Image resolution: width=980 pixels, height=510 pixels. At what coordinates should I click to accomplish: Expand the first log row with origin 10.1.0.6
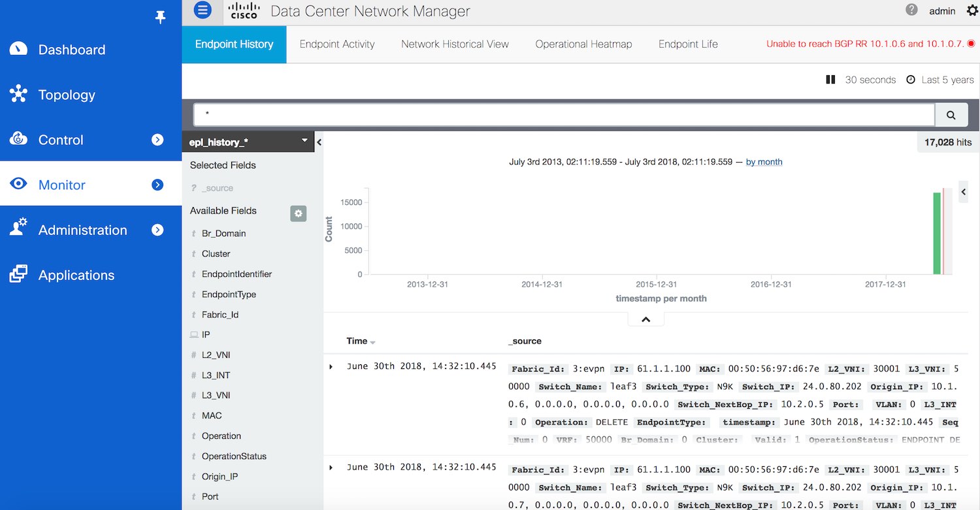(x=331, y=366)
